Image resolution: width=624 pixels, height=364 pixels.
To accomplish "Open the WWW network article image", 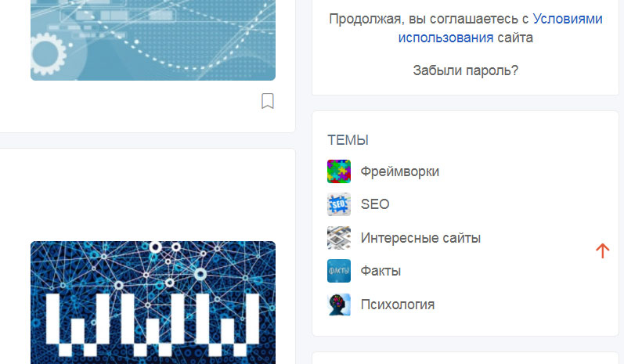I will tap(153, 302).
